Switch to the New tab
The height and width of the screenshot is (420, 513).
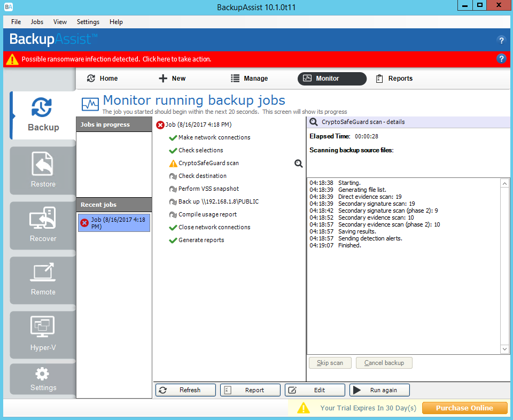172,79
